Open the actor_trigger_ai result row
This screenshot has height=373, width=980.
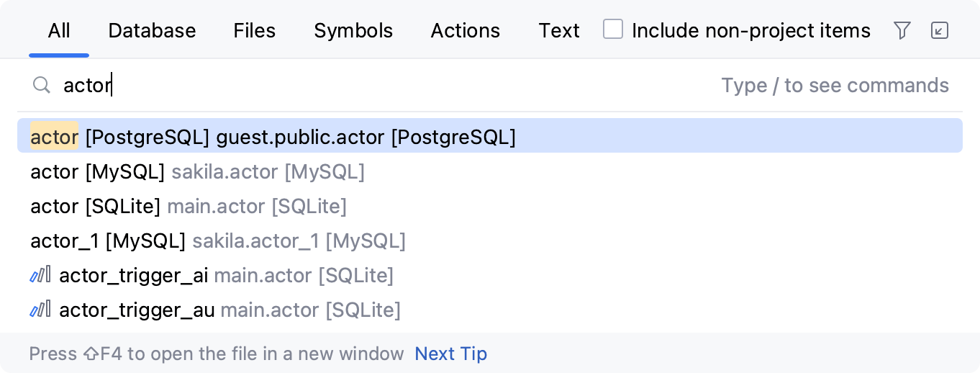click(x=226, y=275)
